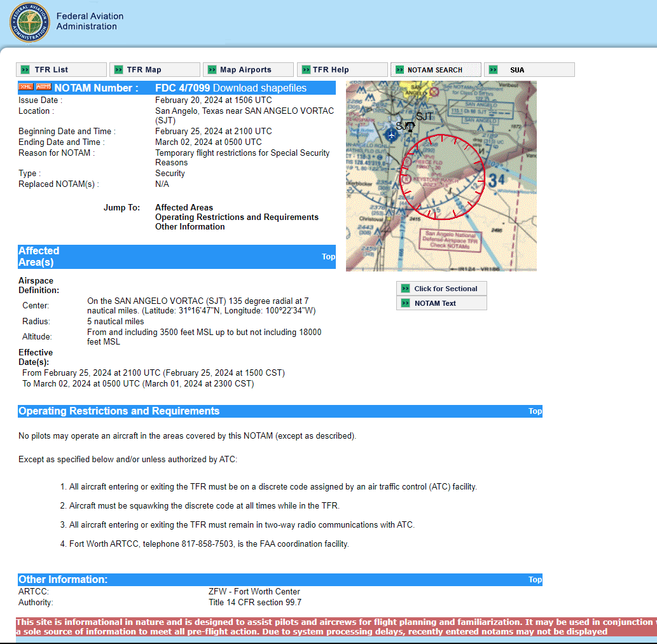Screen dimensions: 657x644
Task: Click the Type value Security
Action: pyautogui.click(x=170, y=174)
